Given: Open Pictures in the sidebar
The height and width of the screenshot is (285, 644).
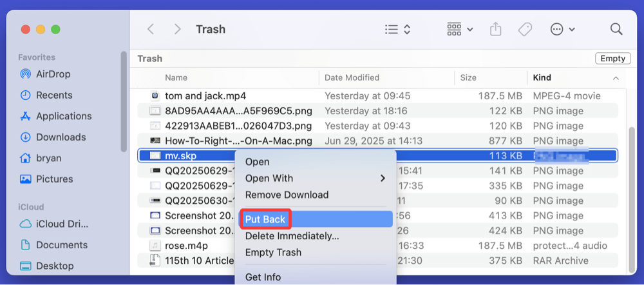Looking at the screenshot, I should [46, 179].
